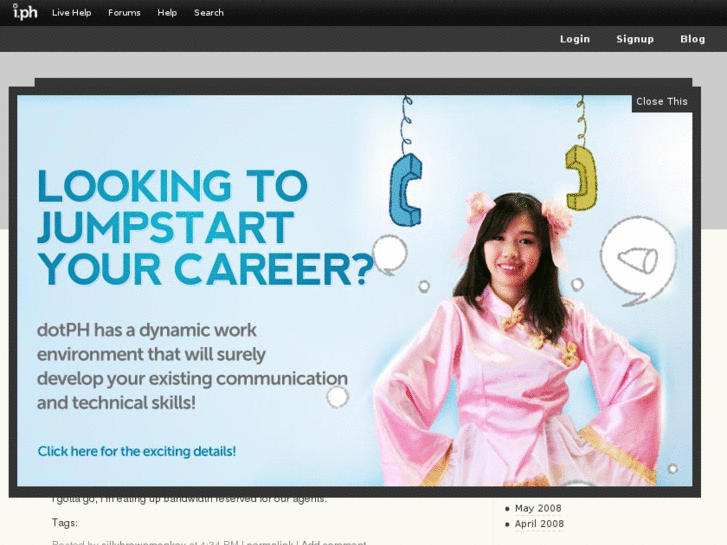
Task: Open the May 2008 archive link
Action: [x=538, y=508]
